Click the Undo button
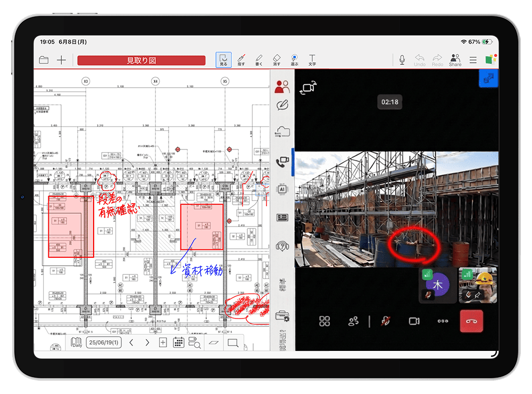The height and width of the screenshot is (394, 532). point(420,60)
